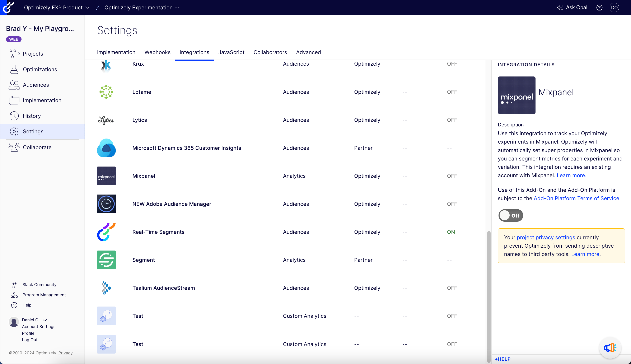Open the Privacy footer link
Viewport: 631px width, 364px height.
(x=65, y=353)
